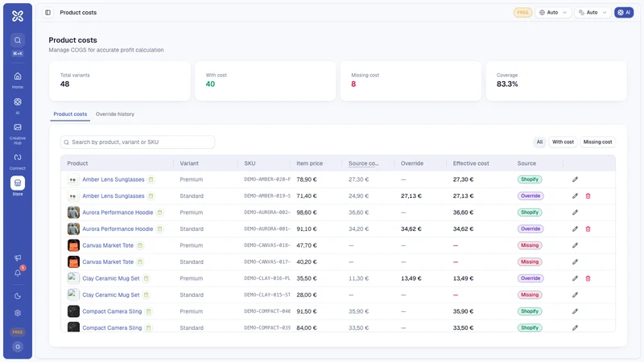Delete override for Amber Lens Sunglasses Standard

click(x=588, y=195)
